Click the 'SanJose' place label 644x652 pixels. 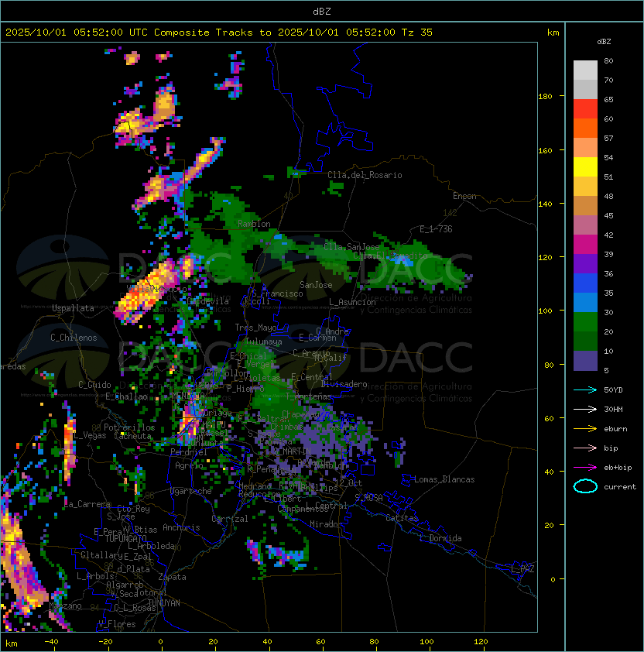316,285
